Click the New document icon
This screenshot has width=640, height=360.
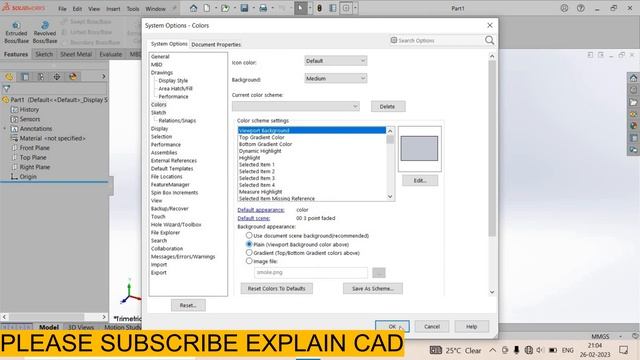[x=207, y=8]
